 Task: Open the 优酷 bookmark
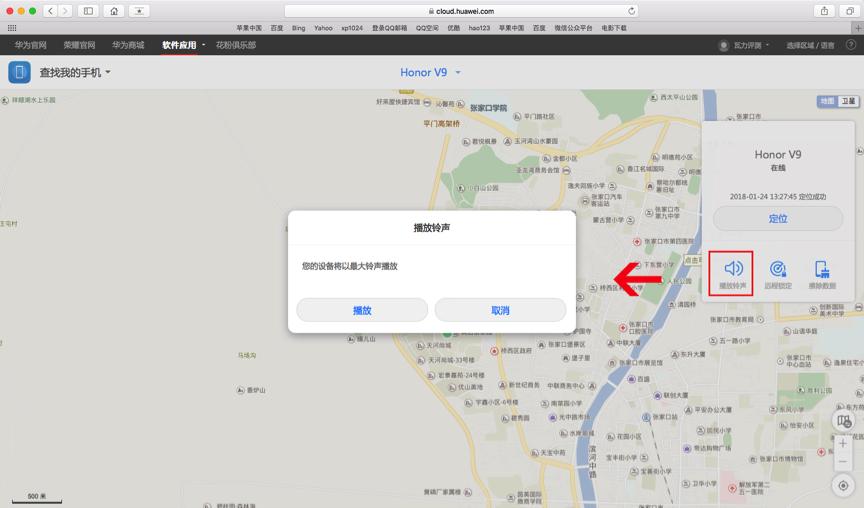453,28
